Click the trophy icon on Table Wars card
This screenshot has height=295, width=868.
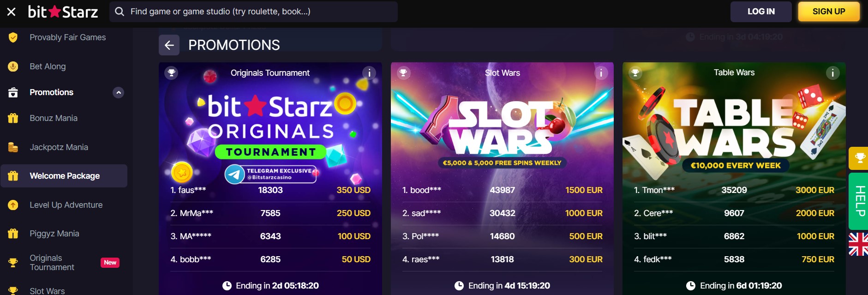(636, 72)
